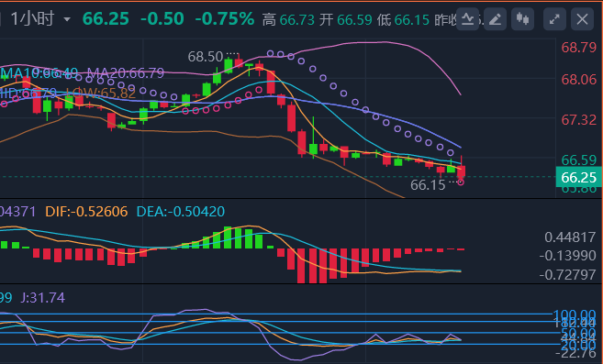Click the LOW:65.82 Bollinger label

click(101, 93)
